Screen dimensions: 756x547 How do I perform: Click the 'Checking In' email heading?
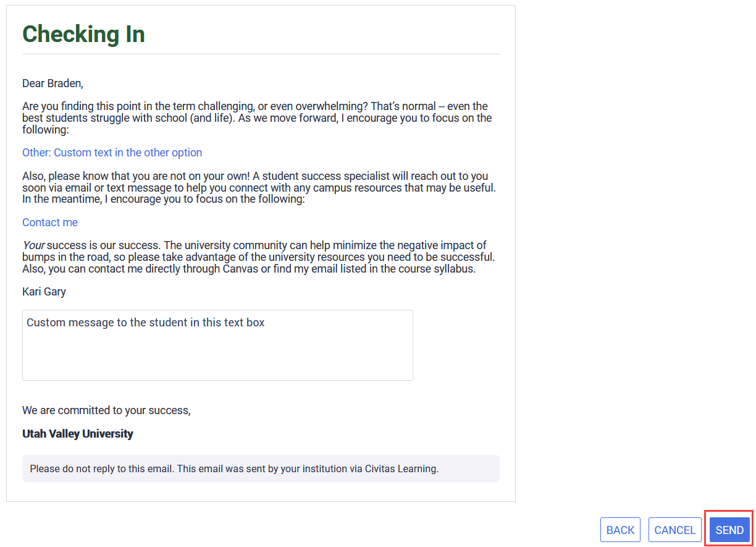point(83,34)
